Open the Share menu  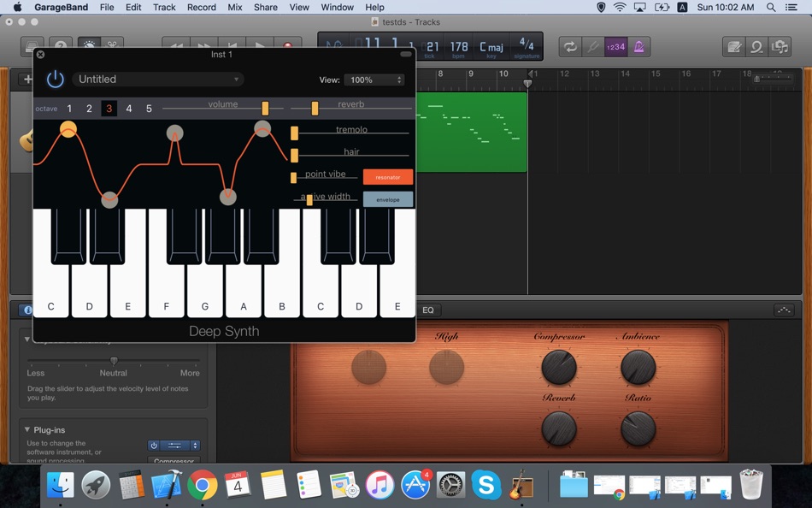(266, 7)
